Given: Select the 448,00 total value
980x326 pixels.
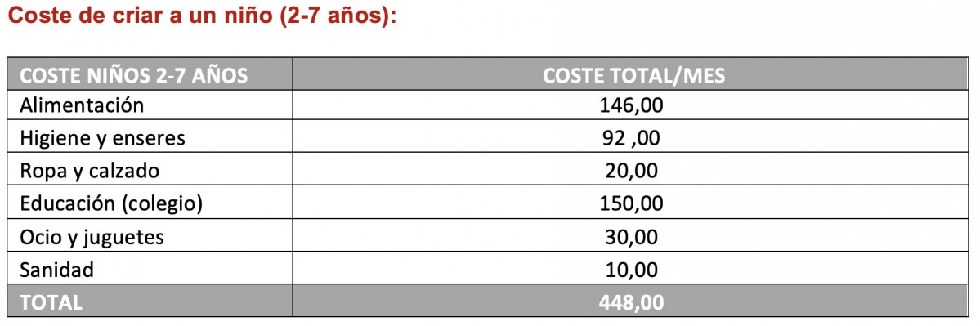Looking at the screenshot, I should 631,302.
